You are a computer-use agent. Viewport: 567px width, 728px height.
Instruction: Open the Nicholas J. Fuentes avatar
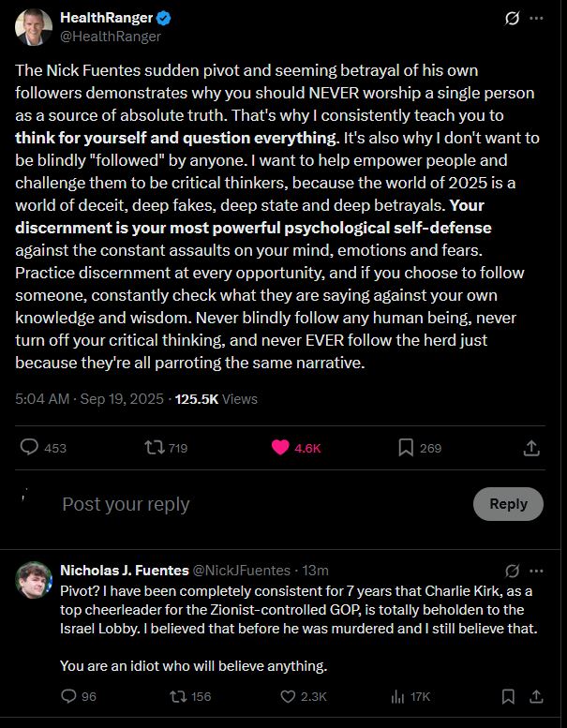33,579
